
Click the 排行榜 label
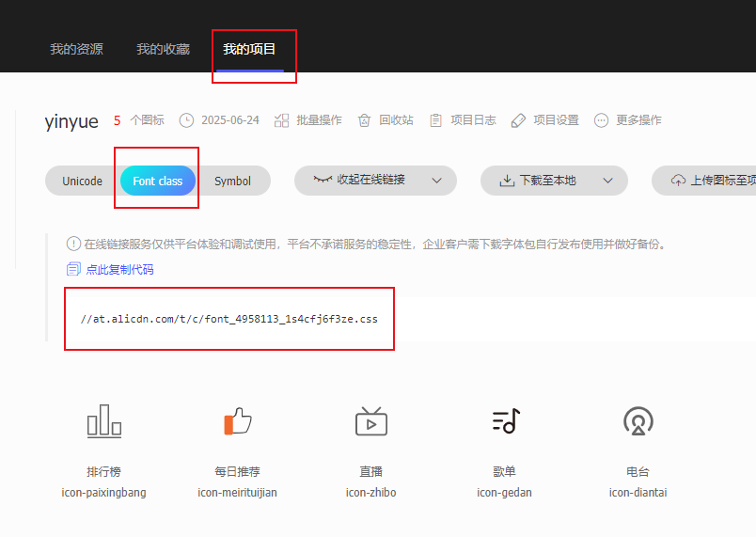pyautogui.click(x=103, y=471)
